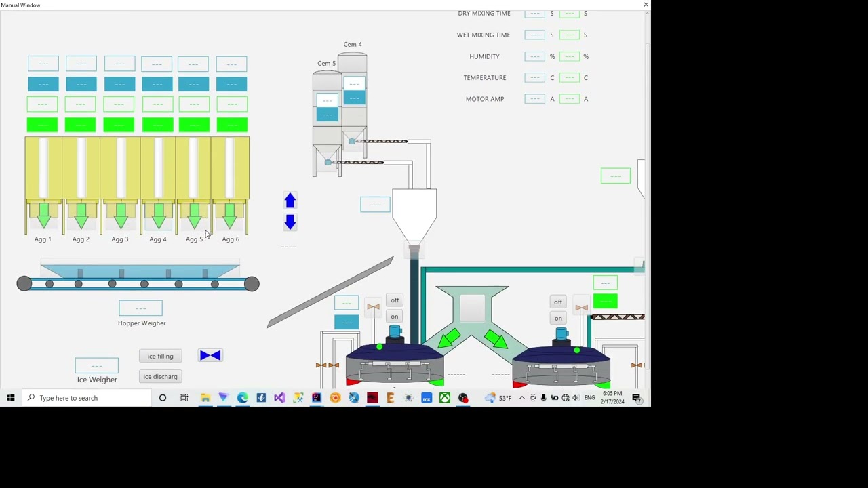The height and width of the screenshot is (488, 868).
Task: Click the left diverter green arrow
Action: pyautogui.click(x=450, y=338)
